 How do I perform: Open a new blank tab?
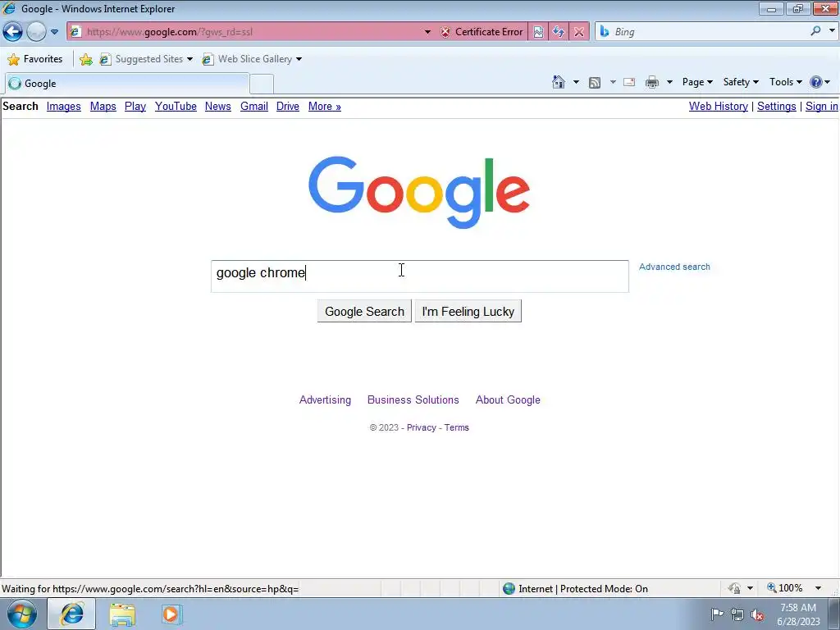pyautogui.click(x=262, y=84)
